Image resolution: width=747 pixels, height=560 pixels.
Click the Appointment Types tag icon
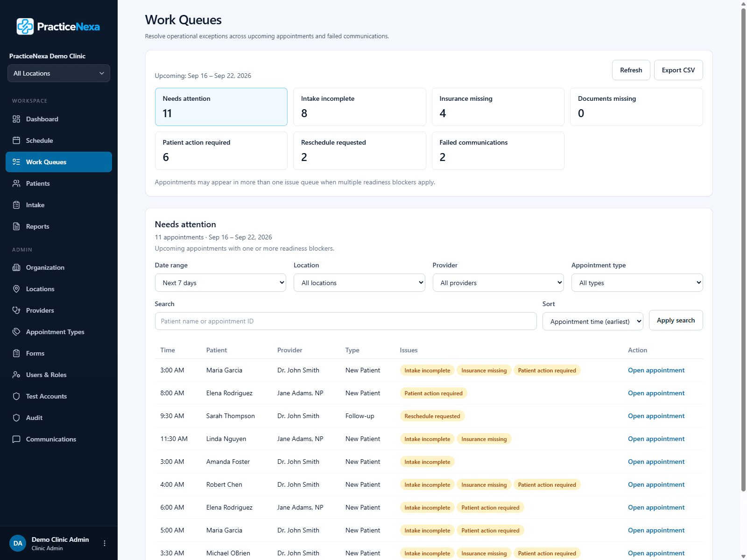(x=16, y=332)
